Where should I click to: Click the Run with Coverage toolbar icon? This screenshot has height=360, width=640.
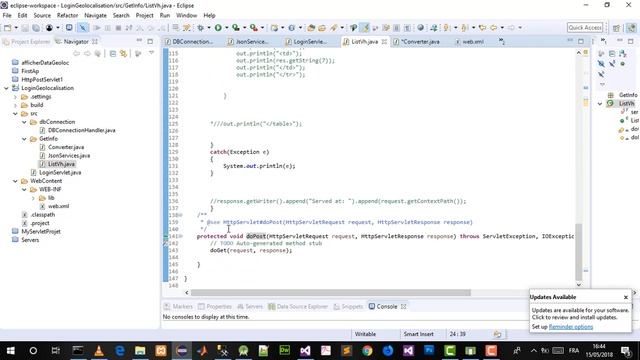click(236, 28)
